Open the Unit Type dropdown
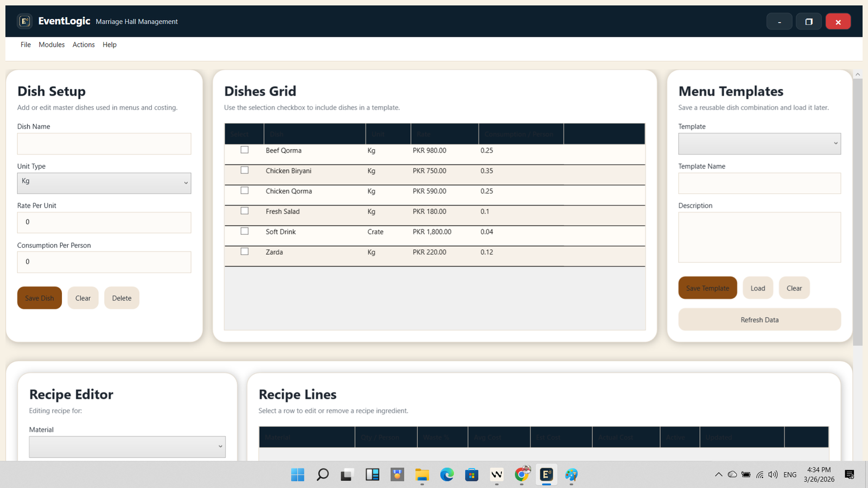This screenshot has height=488, width=868. click(104, 183)
